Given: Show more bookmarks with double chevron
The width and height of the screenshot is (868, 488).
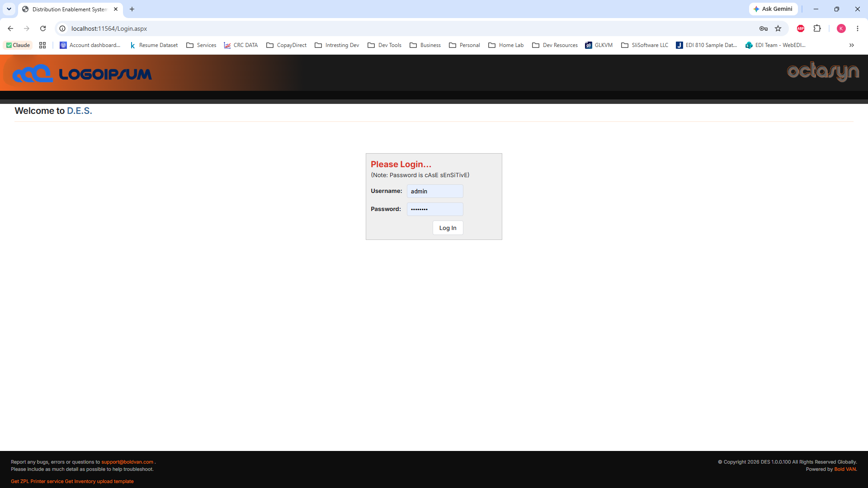Looking at the screenshot, I should pyautogui.click(x=852, y=45).
